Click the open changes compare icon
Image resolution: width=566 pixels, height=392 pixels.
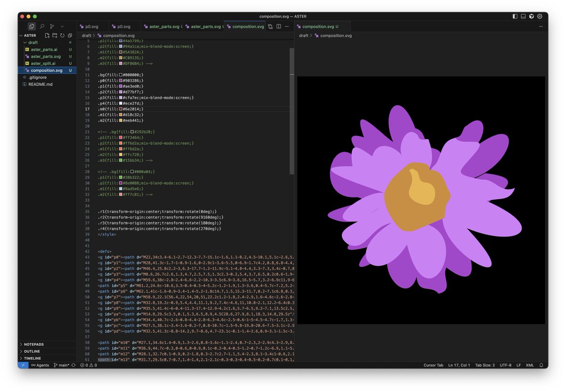(x=270, y=26)
